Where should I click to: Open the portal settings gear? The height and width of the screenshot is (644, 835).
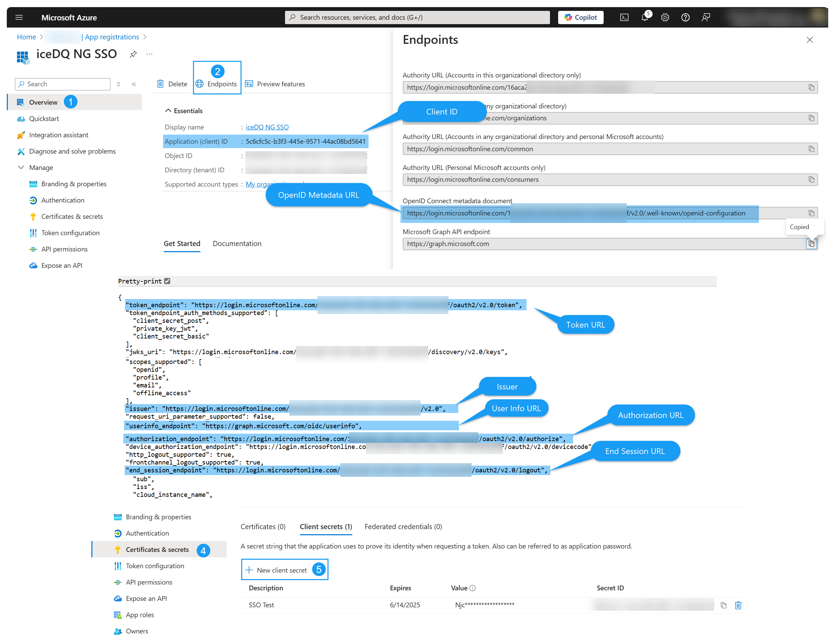pyautogui.click(x=665, y=17)
